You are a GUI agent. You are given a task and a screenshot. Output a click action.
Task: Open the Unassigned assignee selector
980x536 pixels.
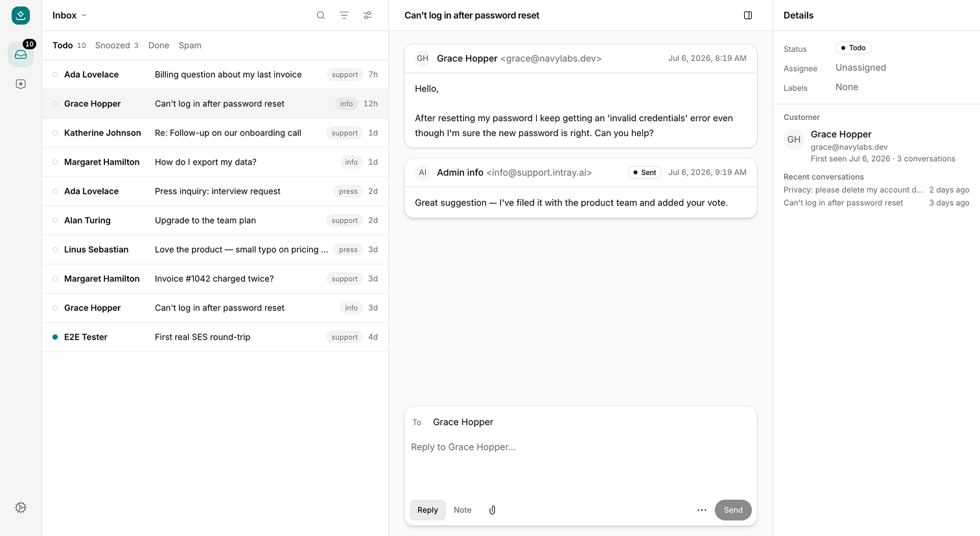pyautogui.click(x=861, y=67)
